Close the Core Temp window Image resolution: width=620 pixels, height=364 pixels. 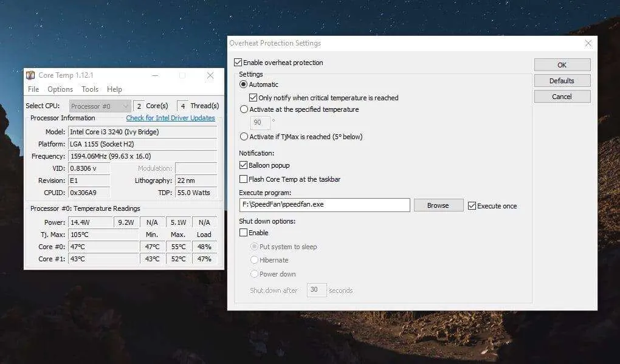coord(210,75)
